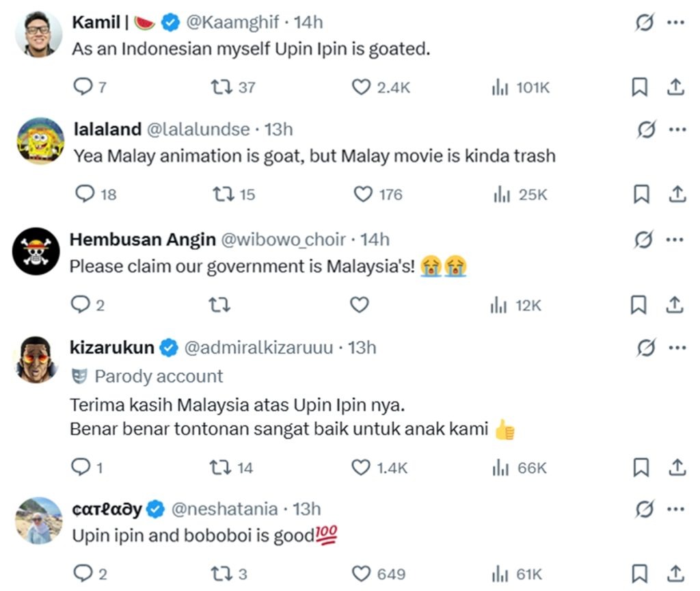This screenshot has height=591, width=700.
Task: Open more options on Kamil's tweet
Action: coord(675,23)
